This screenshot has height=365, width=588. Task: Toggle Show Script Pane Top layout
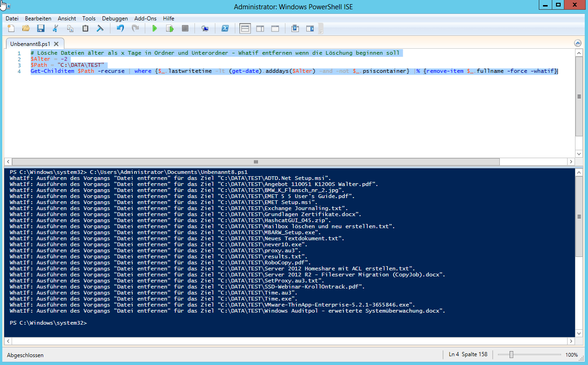point(245,28)
